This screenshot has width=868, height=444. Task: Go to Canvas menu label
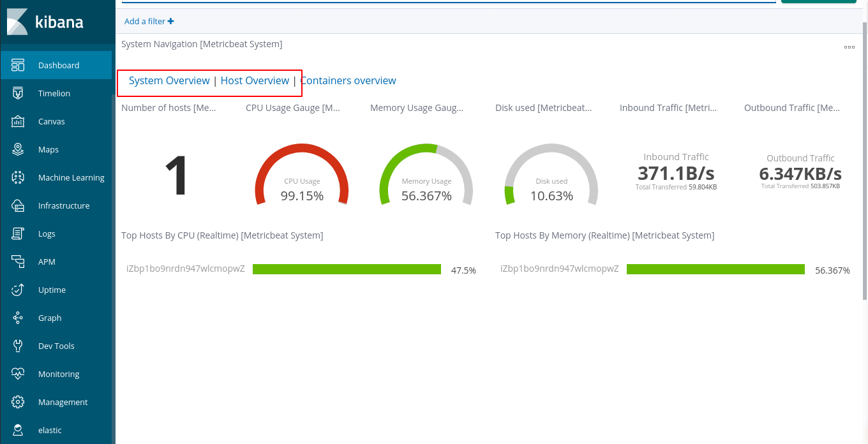(x=52, y=121)
